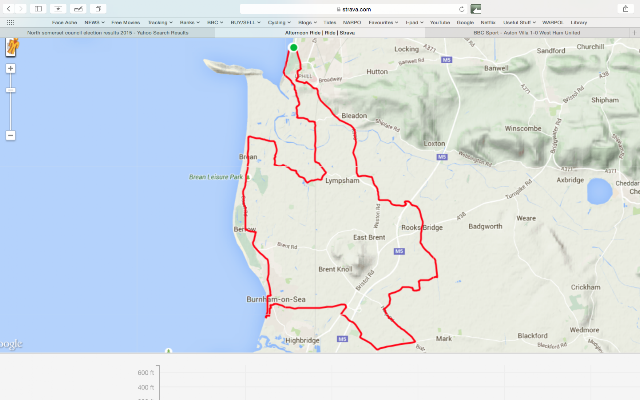Click the Banwell map label
The height and width of the screenshot is (400, 640).
tap(496, 68)
